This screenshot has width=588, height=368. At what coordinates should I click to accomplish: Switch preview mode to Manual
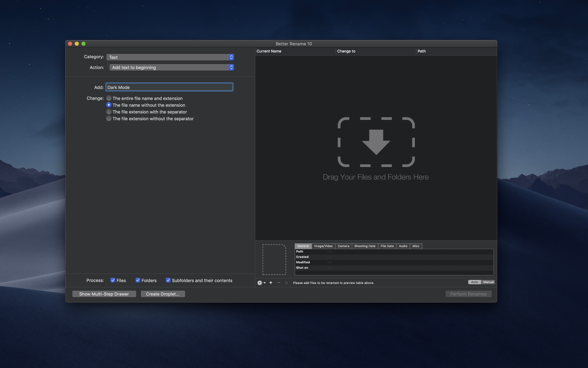[488, 282]
